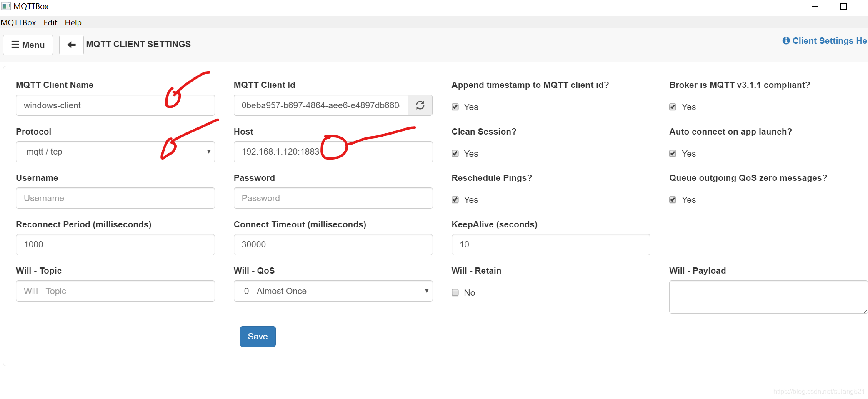The height and width of the screenshot is (399, 868).
Task: Click the MQTT Client Name field
Action: pos(115,105)
